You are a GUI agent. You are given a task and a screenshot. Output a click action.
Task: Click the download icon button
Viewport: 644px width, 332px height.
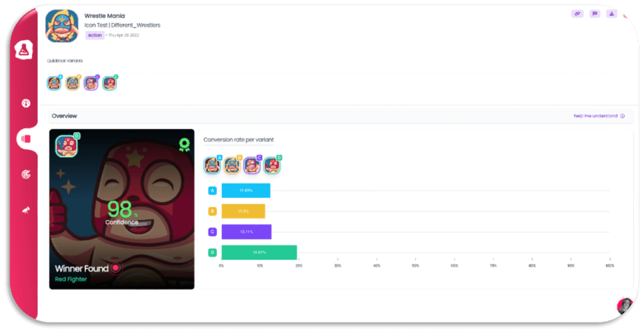click(x=611, y=14)
